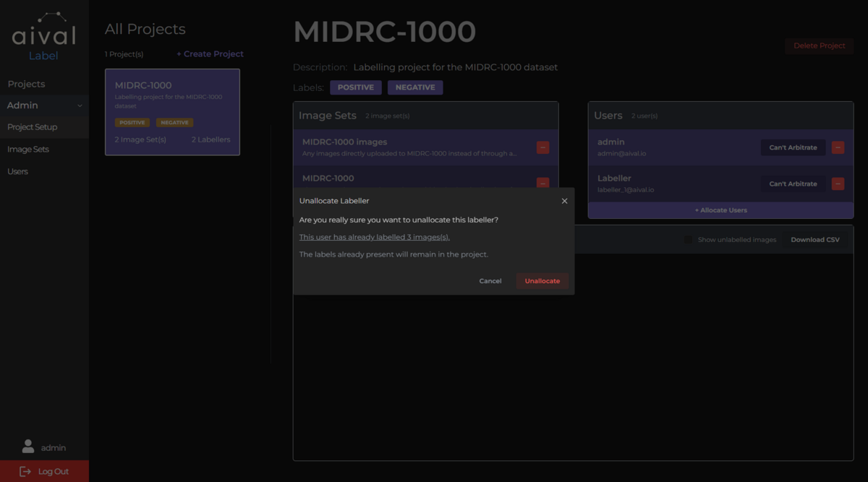Select the MIDRC-1000 project card
868x482 pixels.
[172, 112]
